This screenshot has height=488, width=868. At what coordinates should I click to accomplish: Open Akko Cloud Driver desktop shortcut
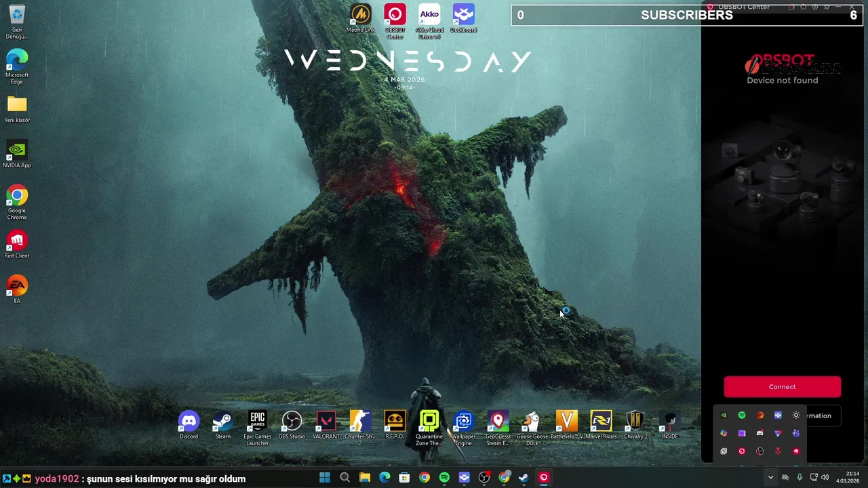click(x=429, y=21)
